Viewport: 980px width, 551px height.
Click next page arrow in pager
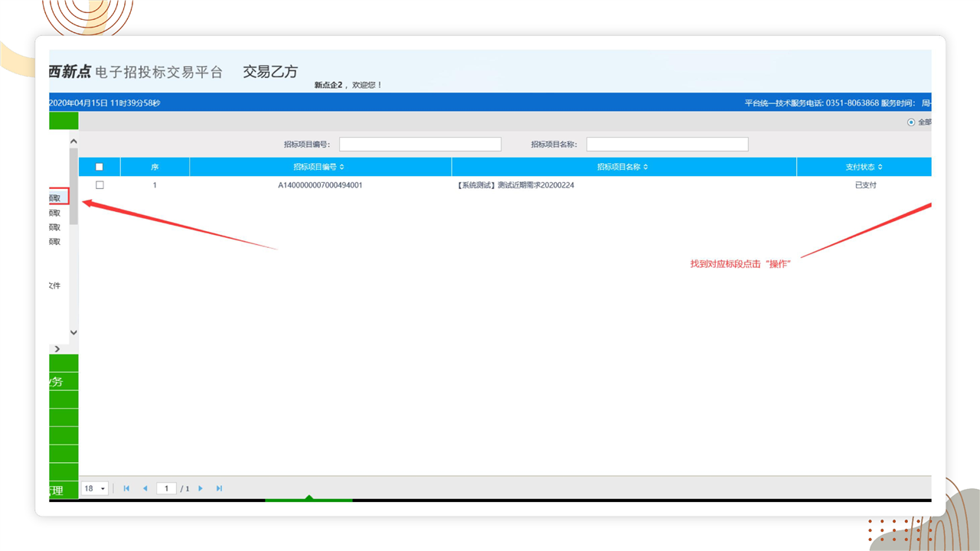201,488
